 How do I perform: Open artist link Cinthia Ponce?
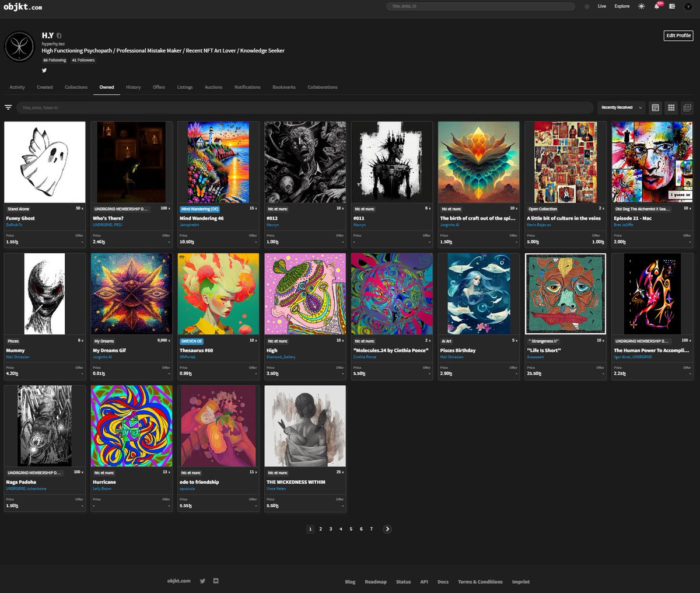click(365, 357)
